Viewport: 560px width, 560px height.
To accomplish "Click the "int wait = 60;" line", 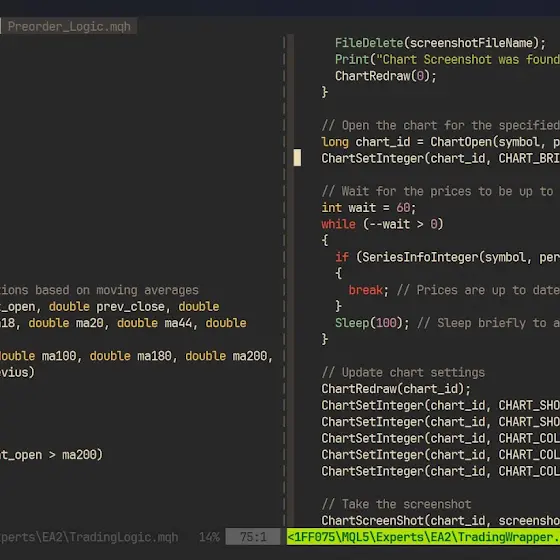I will [x=369, y=208].
